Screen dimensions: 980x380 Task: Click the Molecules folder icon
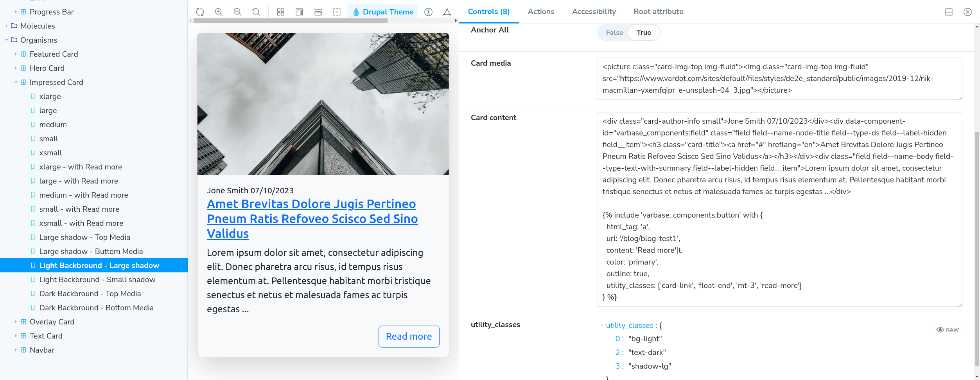pyautogui.click(x=14, y=26)
